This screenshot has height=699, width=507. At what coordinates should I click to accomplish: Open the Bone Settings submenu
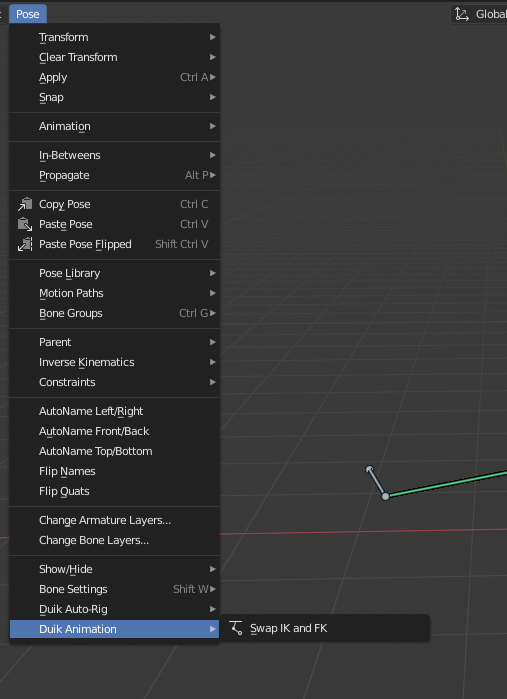click(x=115, y=589)
